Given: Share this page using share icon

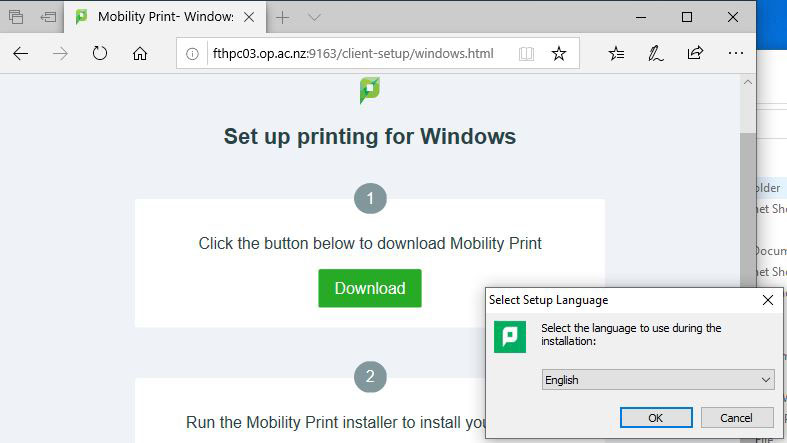Looking at the screenshot, I should click(x=695, y=53).
